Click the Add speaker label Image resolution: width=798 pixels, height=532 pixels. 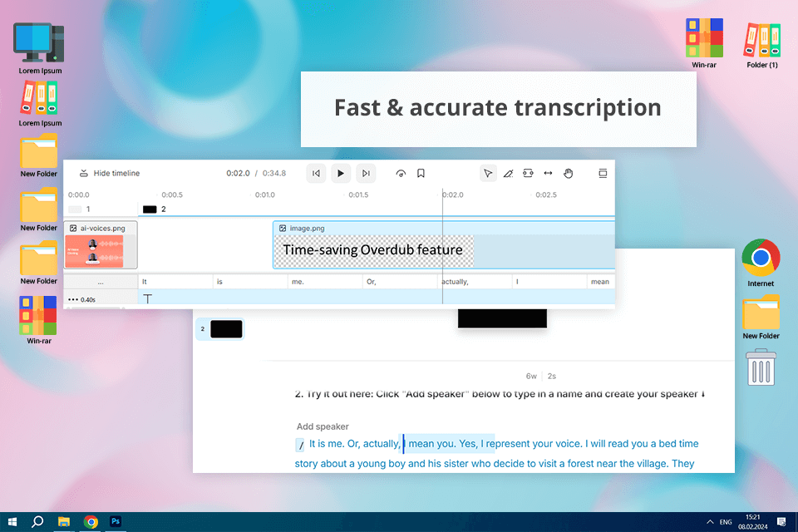(x=323, y=426)
